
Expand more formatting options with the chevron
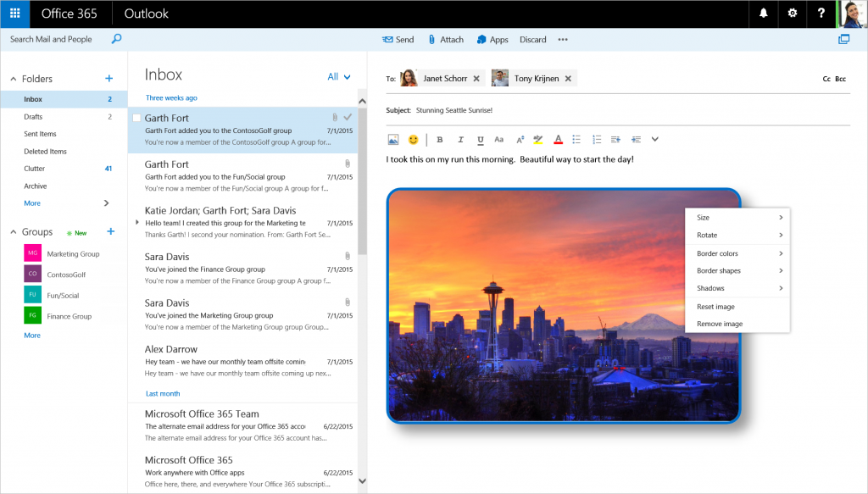(x=654, y=139)
